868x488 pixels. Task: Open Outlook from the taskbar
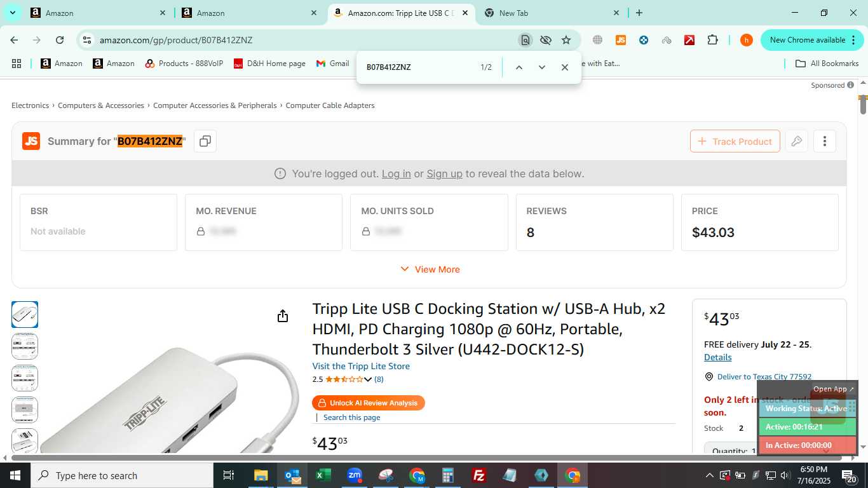pyautogui.click(x=292, y=475)
